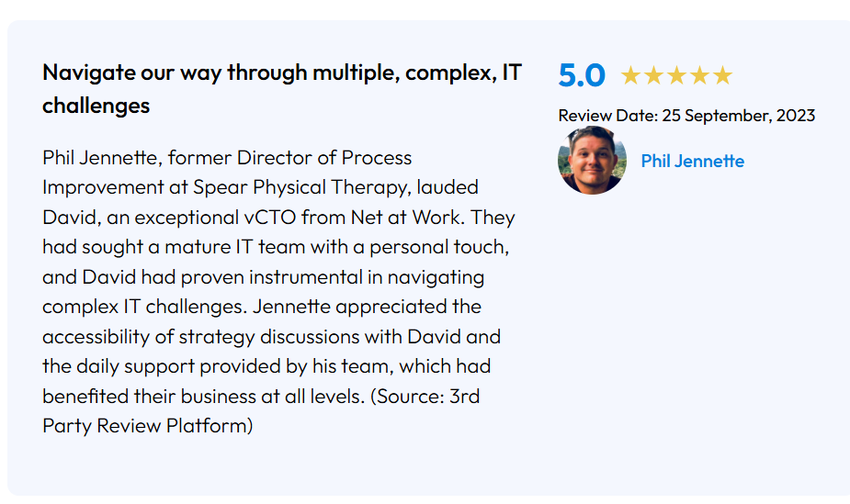Click "Spear Physical Therapy" in the review text
Image resolution: width=850 pixels, height=504 pixels.
[x=300, y=187]
